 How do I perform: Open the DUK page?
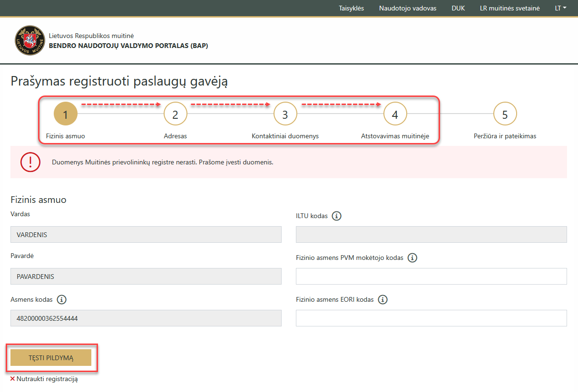458,8
